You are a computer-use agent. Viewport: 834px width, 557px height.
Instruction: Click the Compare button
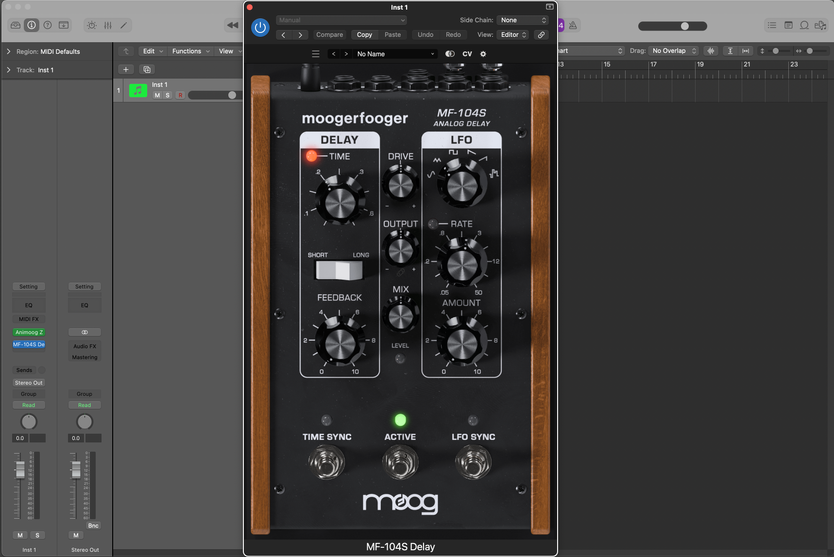pos(329,35)
